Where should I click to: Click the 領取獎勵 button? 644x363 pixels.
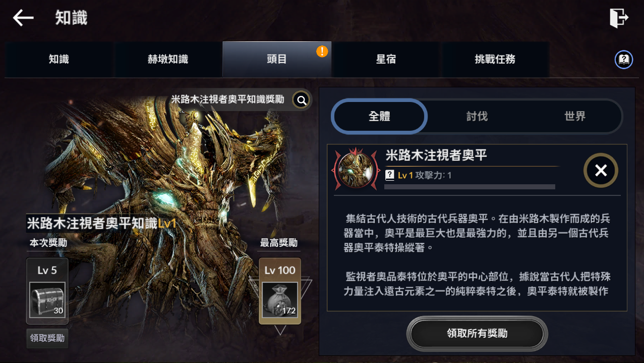point(47,338)
